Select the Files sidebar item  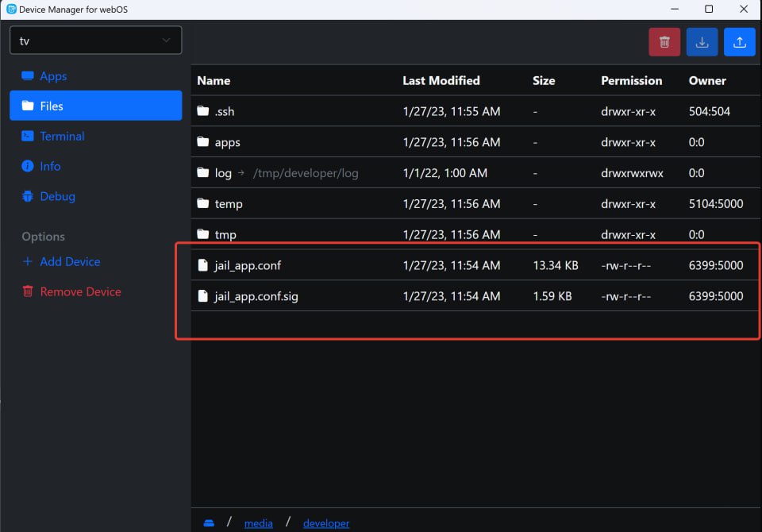click(95, 106)
